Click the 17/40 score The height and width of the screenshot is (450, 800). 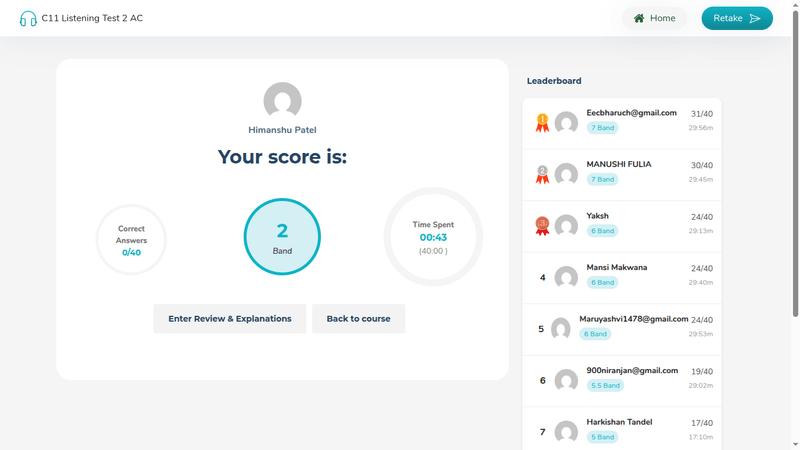click(702, 423)
